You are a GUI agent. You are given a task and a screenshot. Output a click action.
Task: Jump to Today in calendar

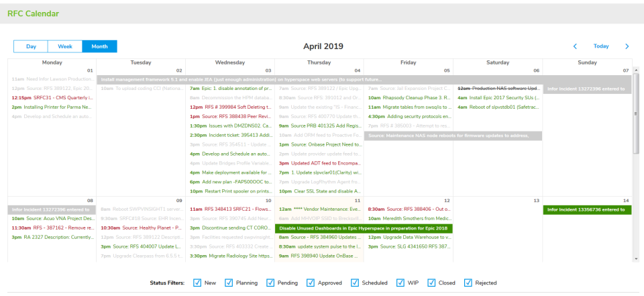601,46
